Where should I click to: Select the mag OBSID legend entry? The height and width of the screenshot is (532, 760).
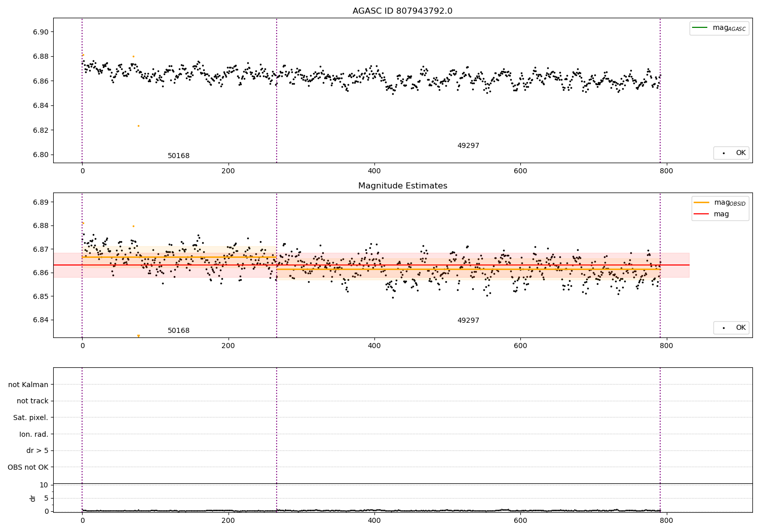click(x=720, y=203)
